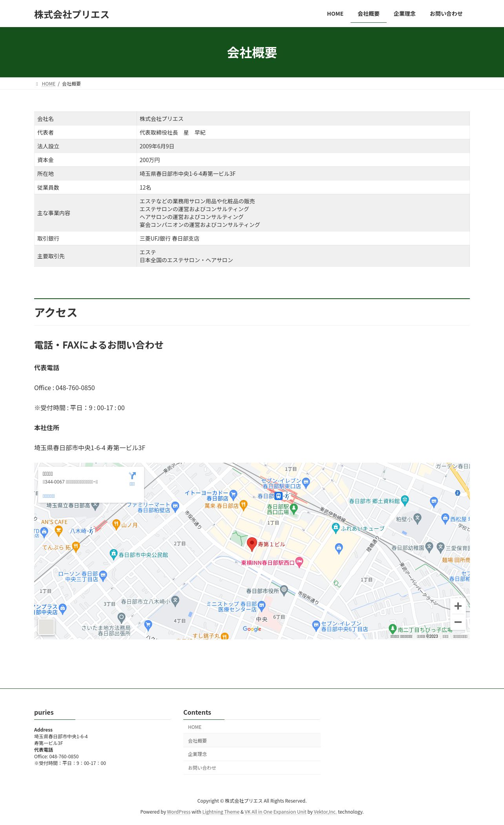Click HOME in footer Contents list
Viewport: 504px width, 825px height.
pos(252,727)
